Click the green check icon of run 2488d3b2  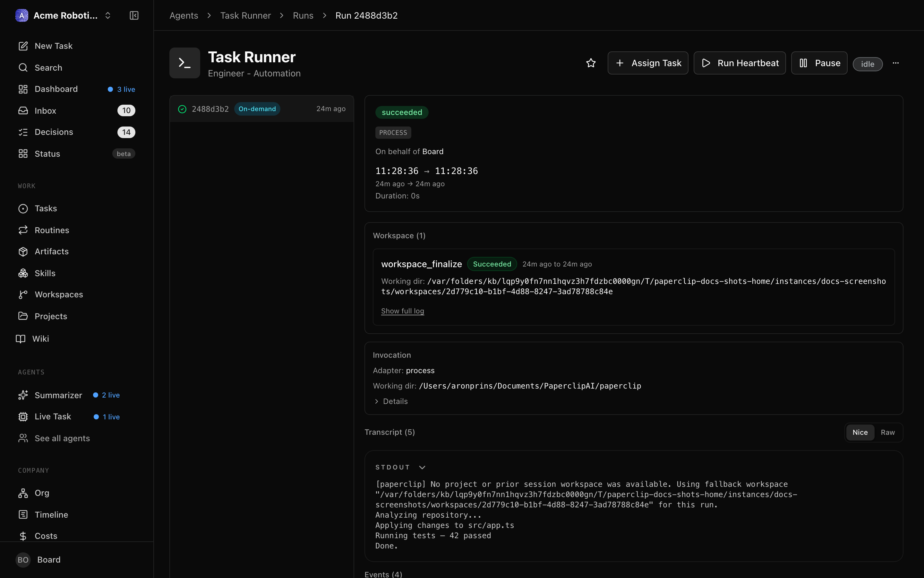(182, 109)
